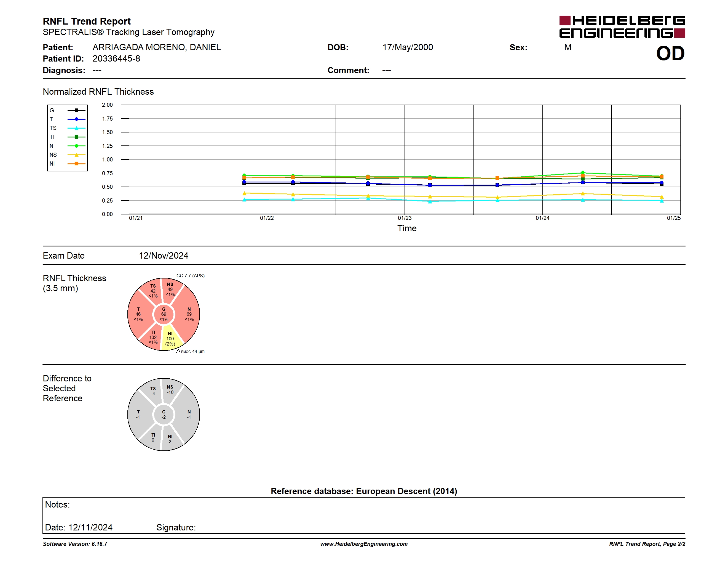Viewport: 728px width, 563px height.
Task: Click TI 0 in the difference chart
Action: [x=153, y=437]
